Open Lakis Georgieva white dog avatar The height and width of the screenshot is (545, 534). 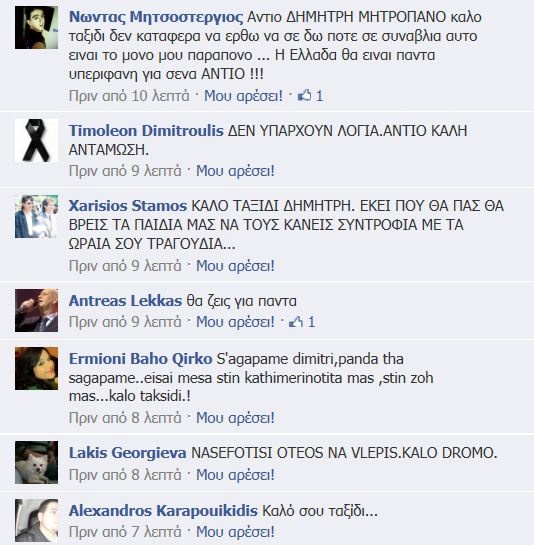(x=37, y=463)
